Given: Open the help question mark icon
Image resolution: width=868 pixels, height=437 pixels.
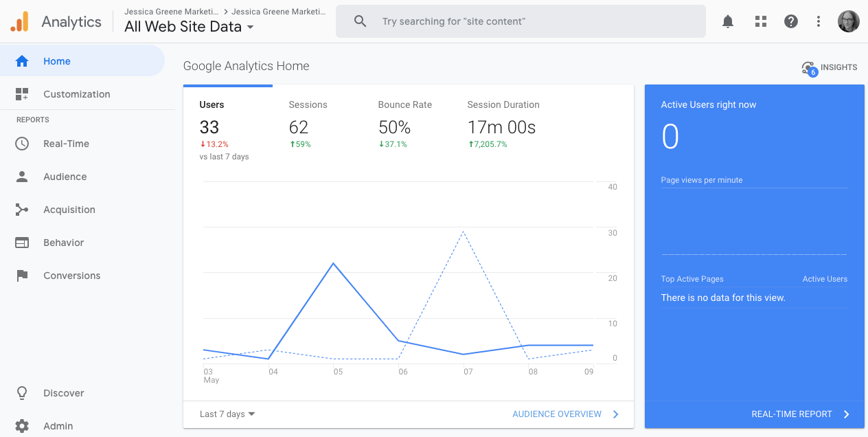Looking at the screenshot, I should click(x=791, y=21).
